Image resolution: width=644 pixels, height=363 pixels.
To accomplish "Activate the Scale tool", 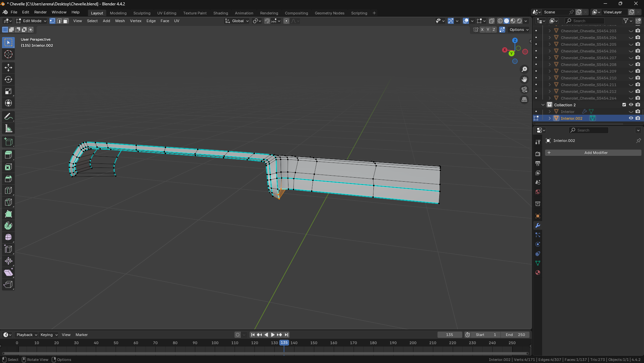I will point(8,91).
